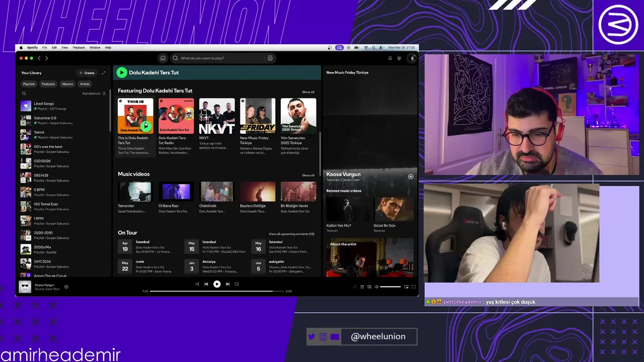The image size is (644, 362).
Task: Click View all upcoming concerts link
Action: 291,234
